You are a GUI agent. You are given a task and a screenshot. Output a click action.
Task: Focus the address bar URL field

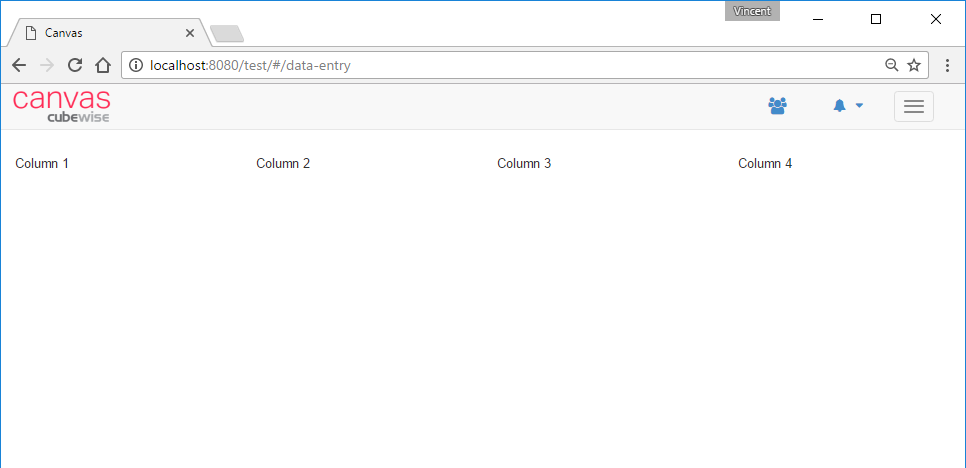(500, 66)
